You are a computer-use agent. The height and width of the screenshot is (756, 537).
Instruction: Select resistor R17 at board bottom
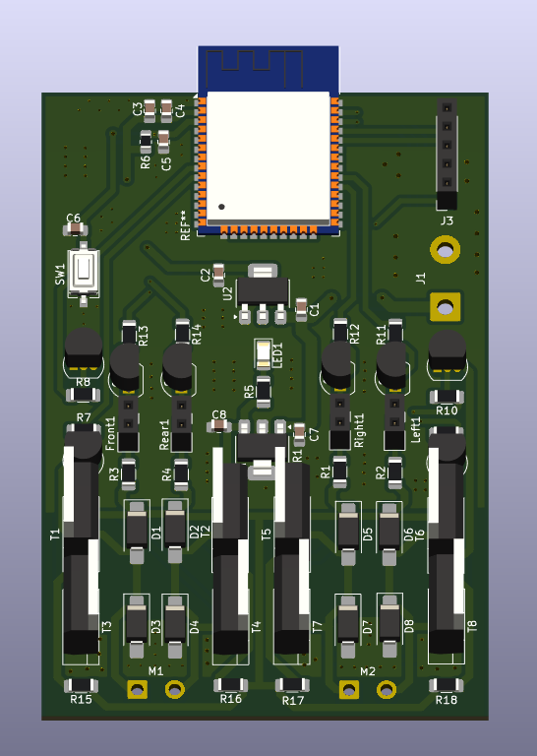(x=292, y=685)
